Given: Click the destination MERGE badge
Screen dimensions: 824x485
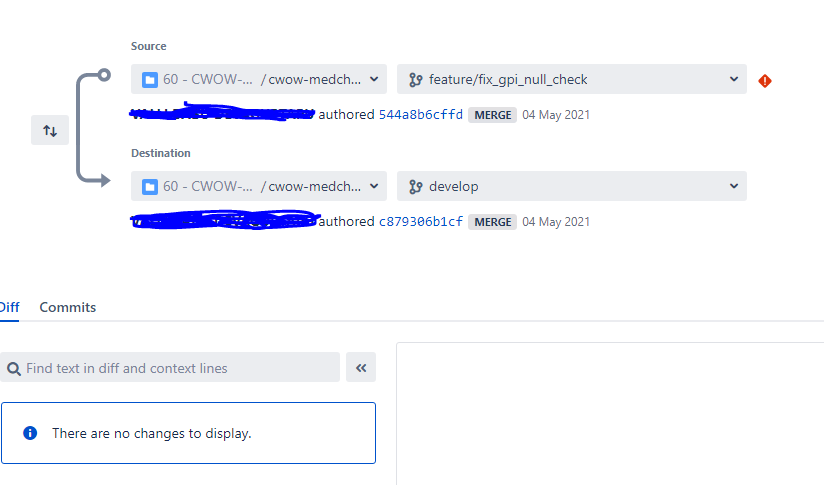Looking at the screenshot, I should point(492,222).
